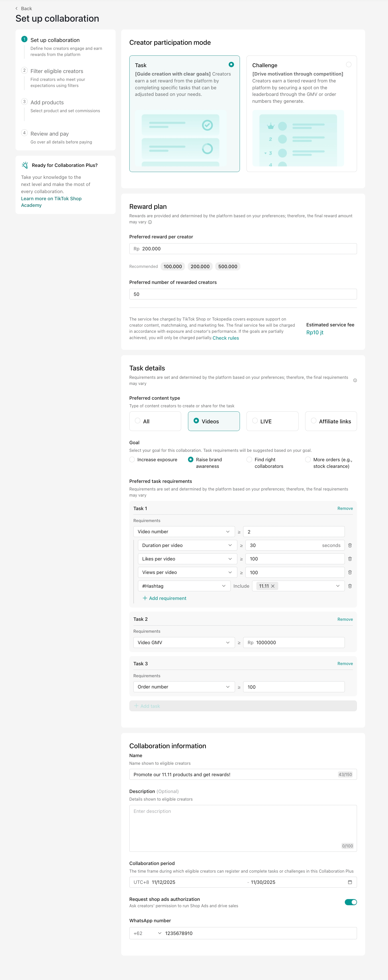Screen dimensions: 388x980
Task: Remove the 11.11 hashtag tag
Action: coord(273,586)
